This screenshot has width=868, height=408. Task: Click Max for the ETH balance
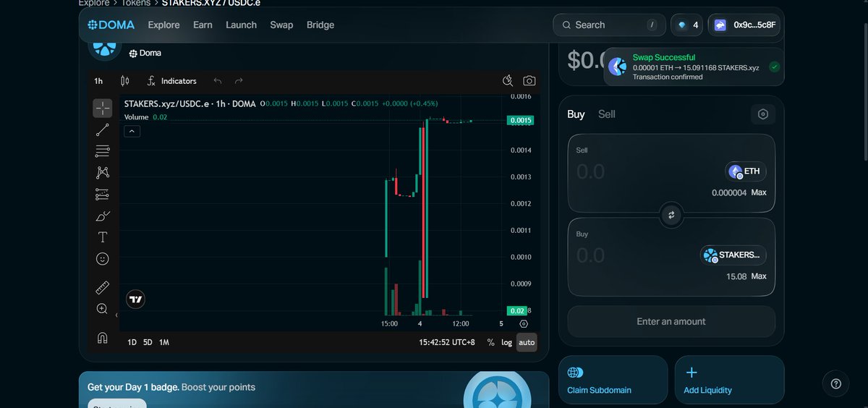click(758, 192)
